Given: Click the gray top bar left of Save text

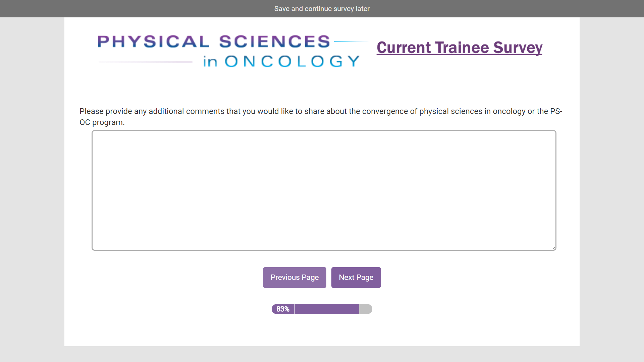Looking at the screenshot, I should [134, 9].
